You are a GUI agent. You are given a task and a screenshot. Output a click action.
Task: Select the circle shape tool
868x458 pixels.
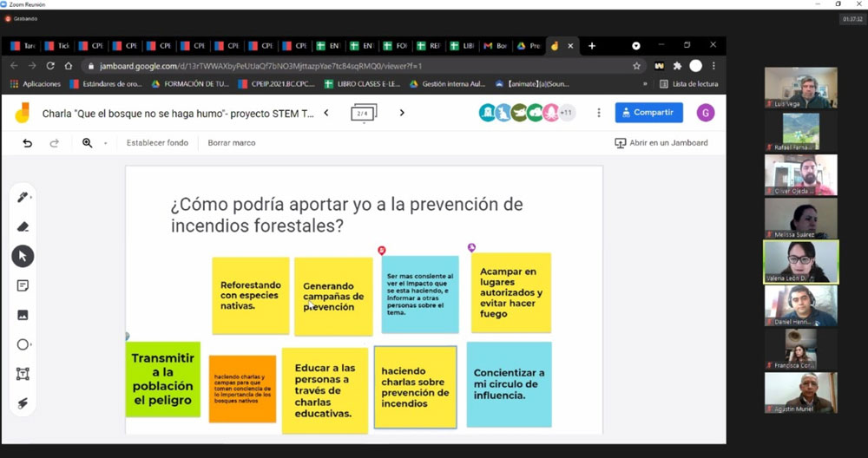pyautogui.click(x=23, y=344)
